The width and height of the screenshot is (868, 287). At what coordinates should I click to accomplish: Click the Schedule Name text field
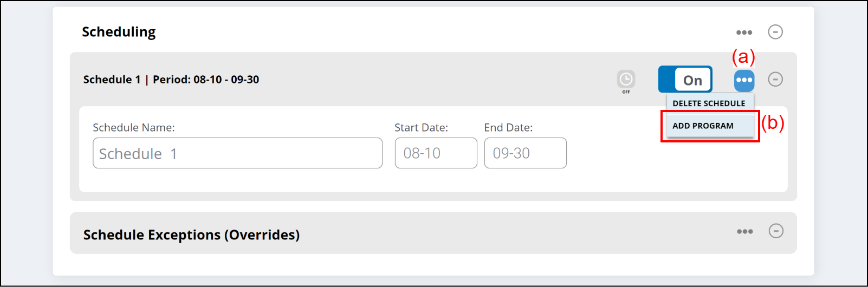[x=237, y=153]
